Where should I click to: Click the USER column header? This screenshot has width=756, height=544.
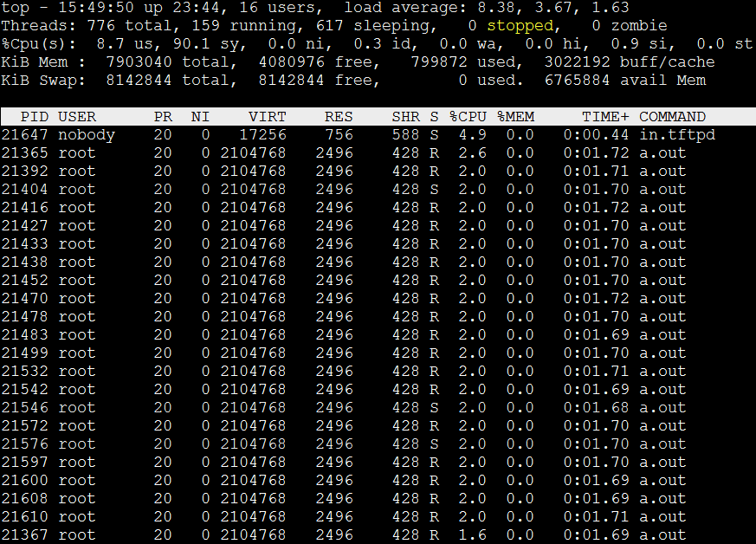click(77, 117)
